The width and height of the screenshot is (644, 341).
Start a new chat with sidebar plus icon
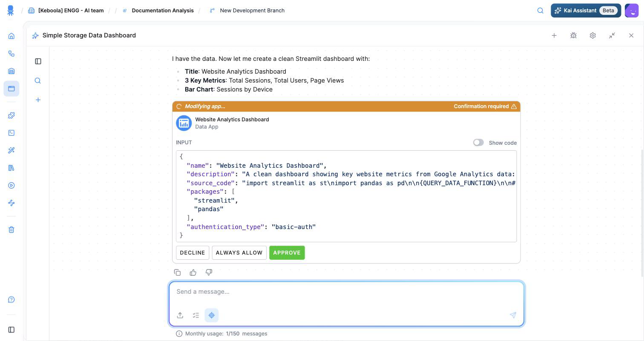click(38, 100)
